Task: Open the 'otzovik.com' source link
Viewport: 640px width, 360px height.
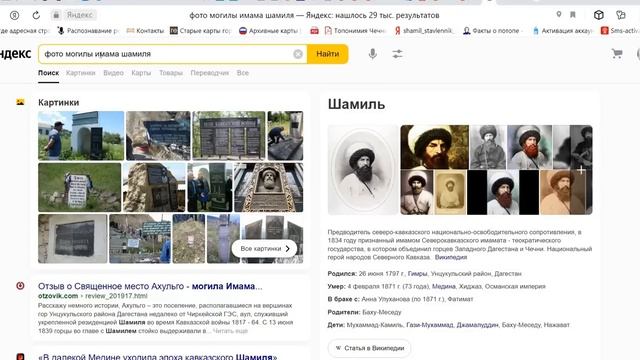Action: pyautogui.click(x=58, y=296)
